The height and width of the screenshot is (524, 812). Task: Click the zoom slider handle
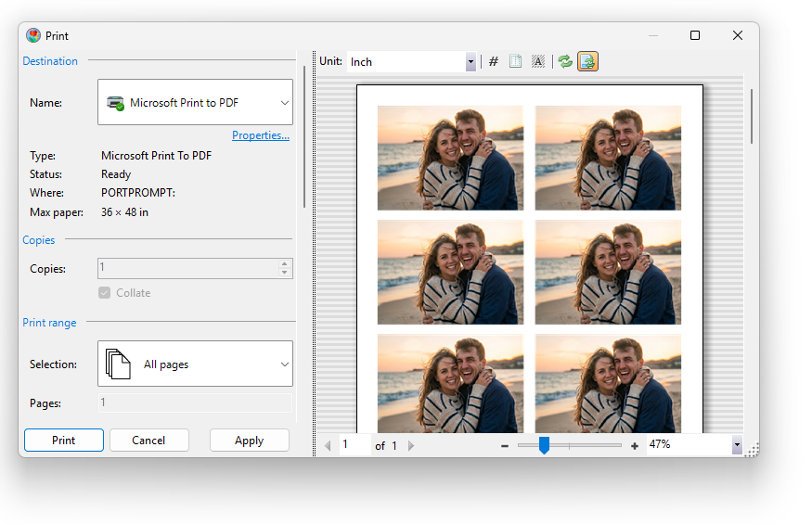(x=544, y=446)
